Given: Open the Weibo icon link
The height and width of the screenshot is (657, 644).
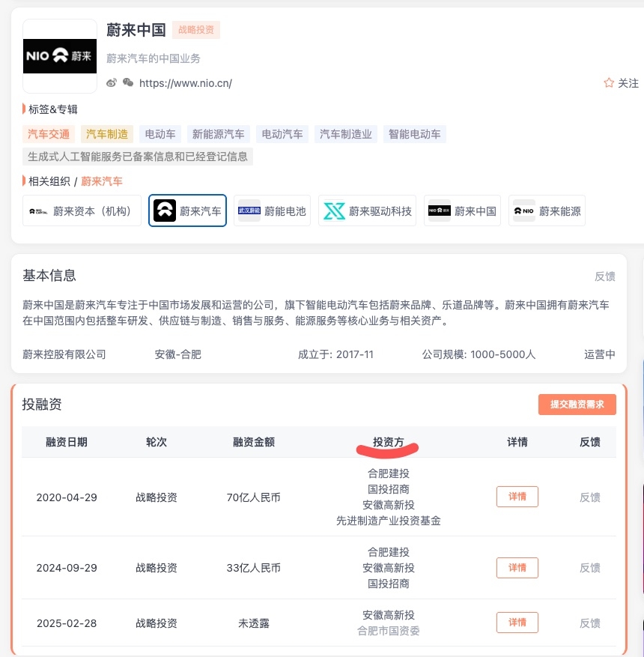Looking at the screenshot, I should point(112,82).
